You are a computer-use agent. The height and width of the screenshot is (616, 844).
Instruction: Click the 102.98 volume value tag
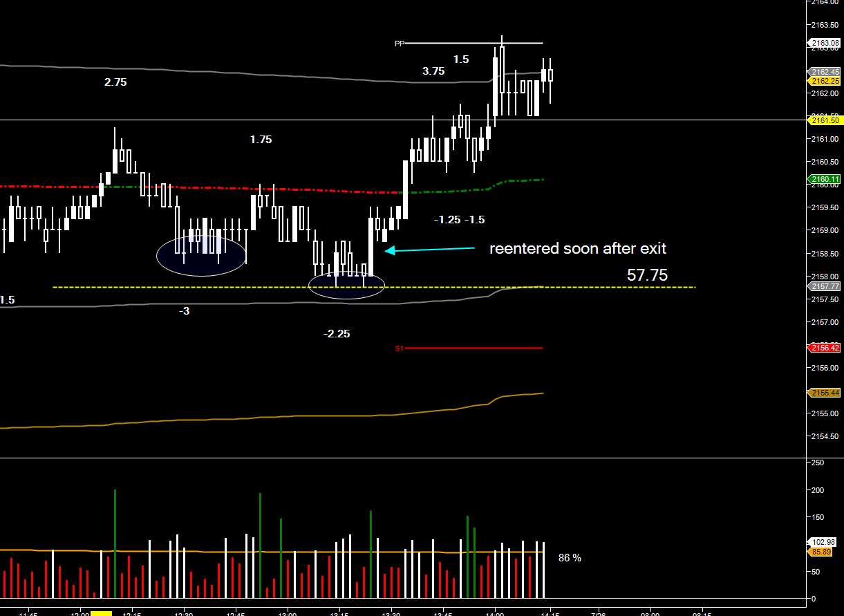(x=823, y=543)
